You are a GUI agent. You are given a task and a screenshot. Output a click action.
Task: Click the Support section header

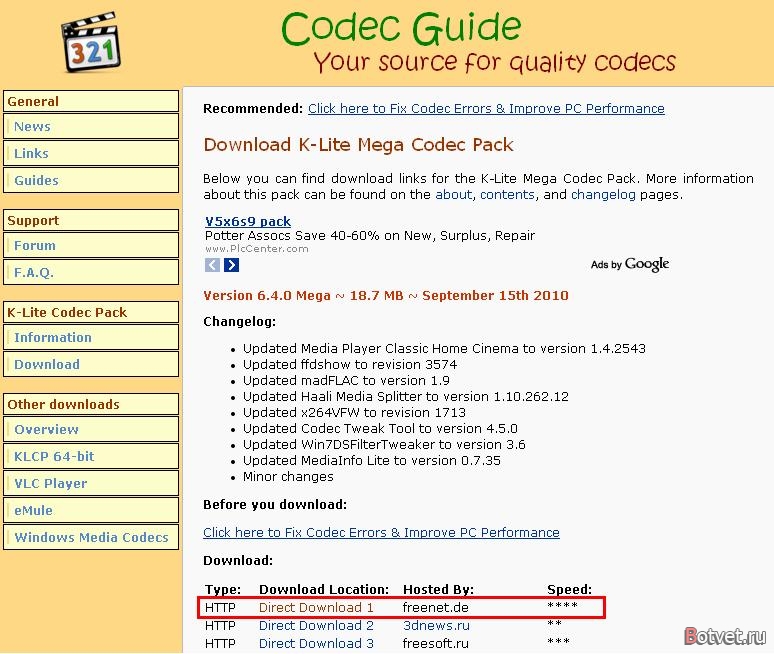click(91, 220)
